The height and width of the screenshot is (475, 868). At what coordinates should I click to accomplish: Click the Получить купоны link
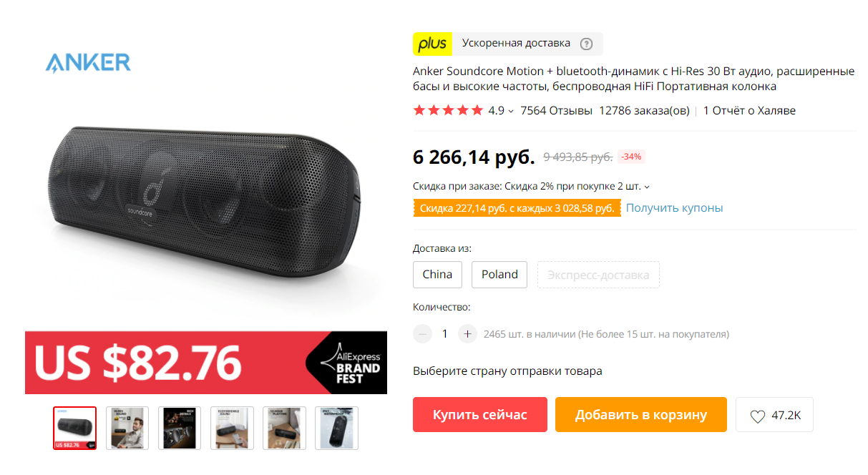675,208
